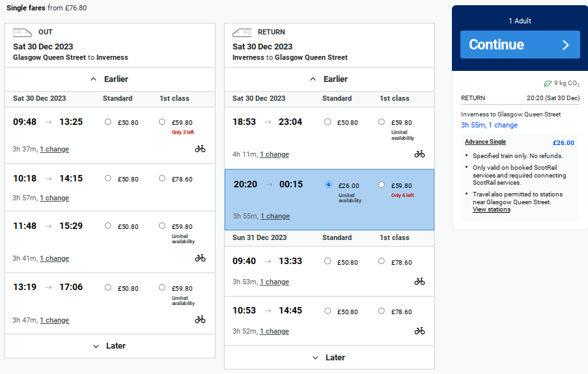Choose 1st class £59.80 on 20:20 return
The height and width of the screenshot is (374, 588).
coord(382,185)
